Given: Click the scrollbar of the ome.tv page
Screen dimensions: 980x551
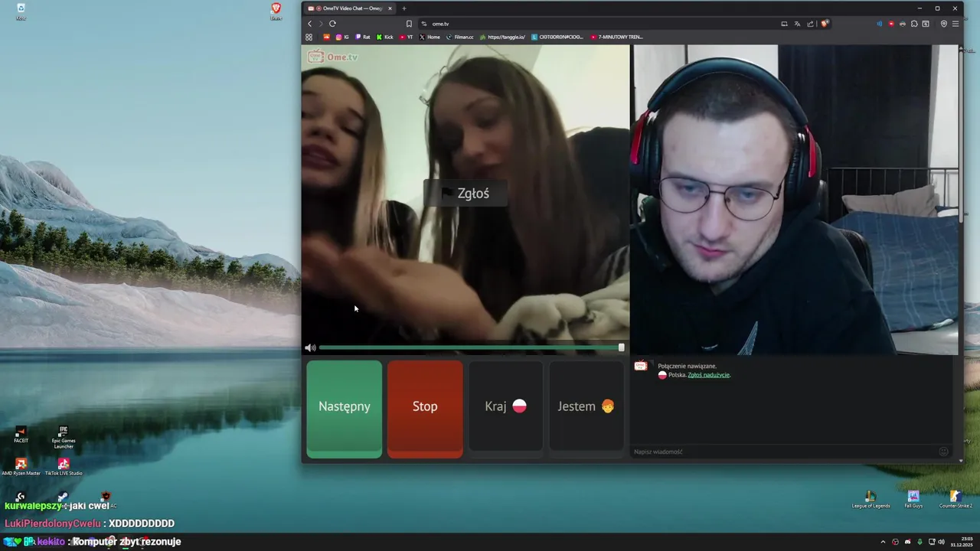Looking at the screenshot, I should click(961, 138).
